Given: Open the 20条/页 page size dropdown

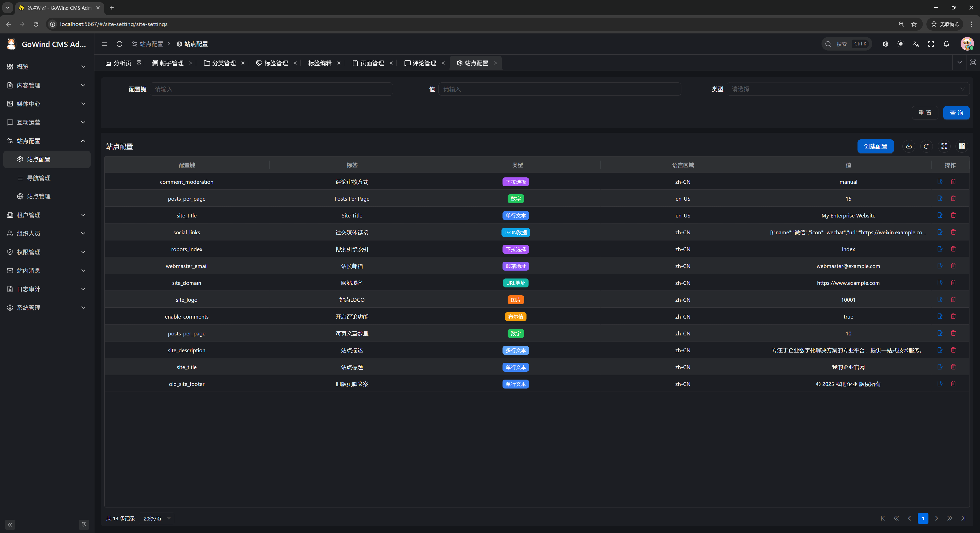Looking at the screenshot, I should coord(157,518).
